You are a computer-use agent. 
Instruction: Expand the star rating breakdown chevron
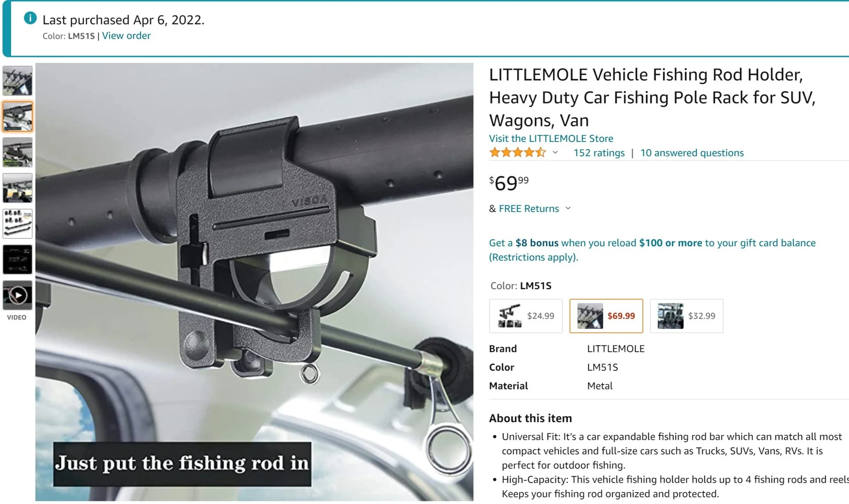tap(555, 153)
